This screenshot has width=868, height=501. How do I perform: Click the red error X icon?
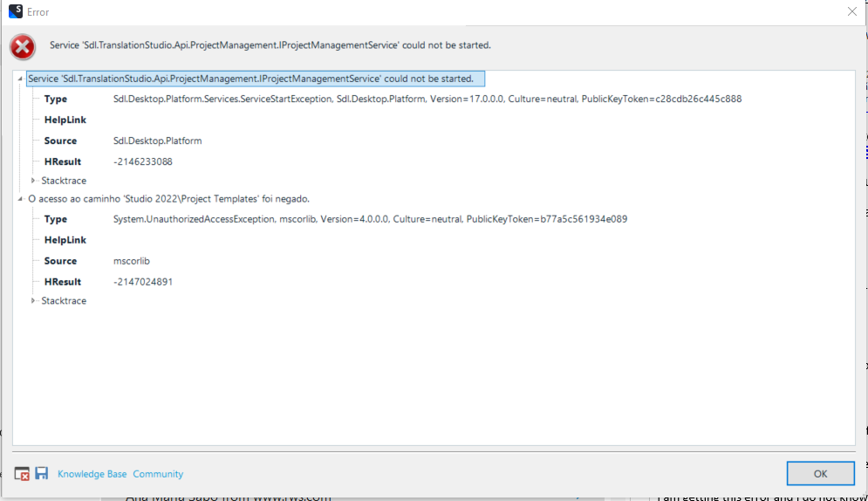click(x=23, y=46)
